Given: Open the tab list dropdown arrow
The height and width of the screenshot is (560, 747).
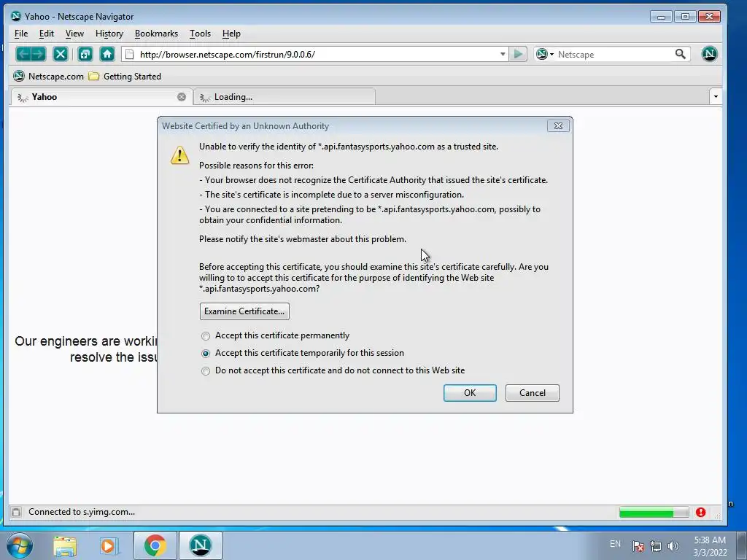Looking at the screenshot, I should coord(716,97).
